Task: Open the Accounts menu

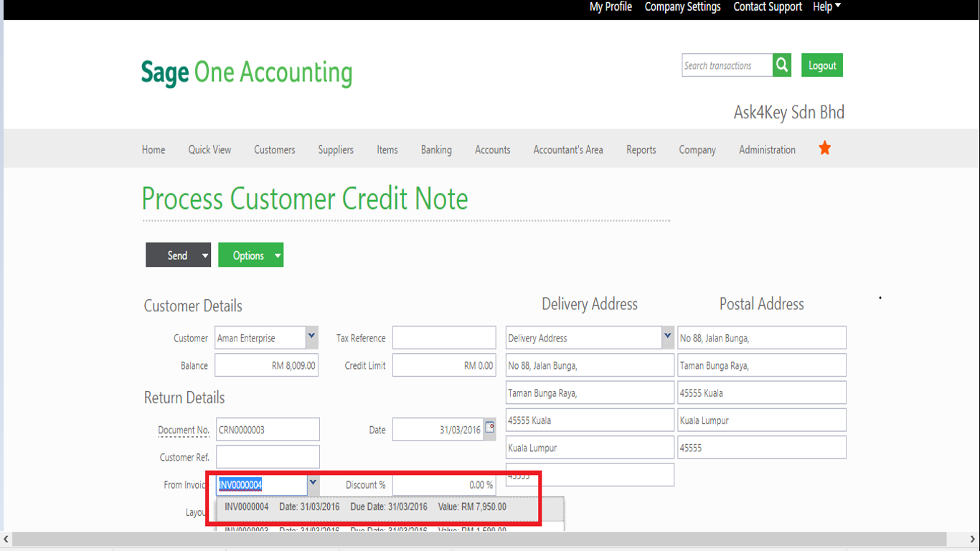Action: tap(493, 149)
